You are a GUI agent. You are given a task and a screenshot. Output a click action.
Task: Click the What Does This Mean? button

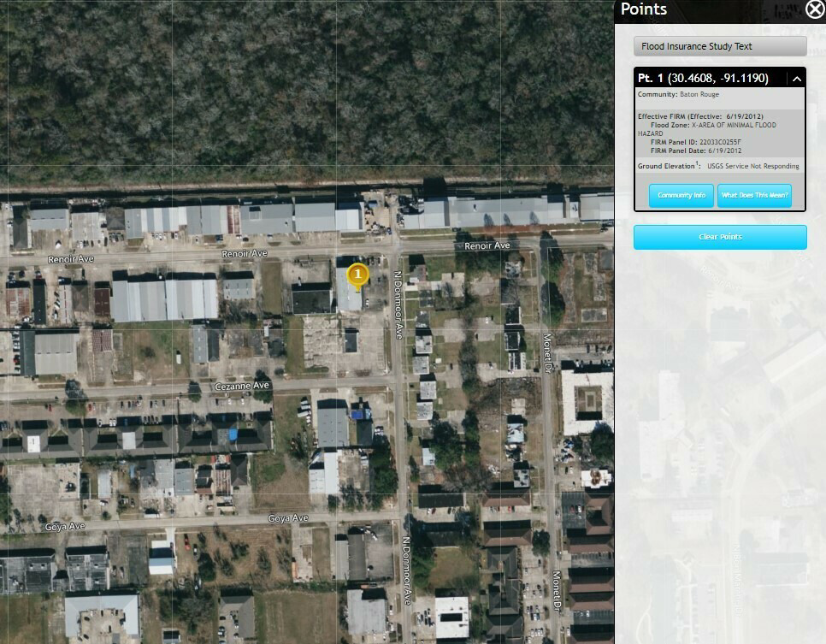pyautogui.click(x=754, y=195)
